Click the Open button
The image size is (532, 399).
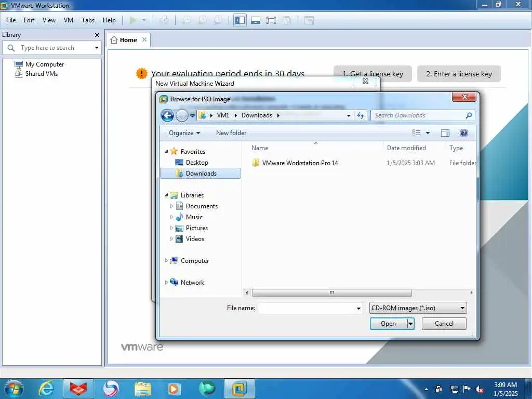coord(389,324)
